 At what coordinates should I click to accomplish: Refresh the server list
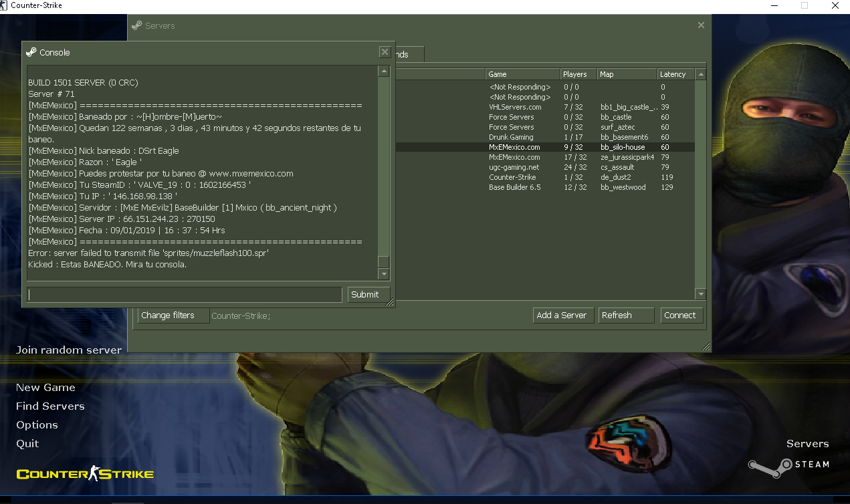pyautogui.click(x=626, y=316)
